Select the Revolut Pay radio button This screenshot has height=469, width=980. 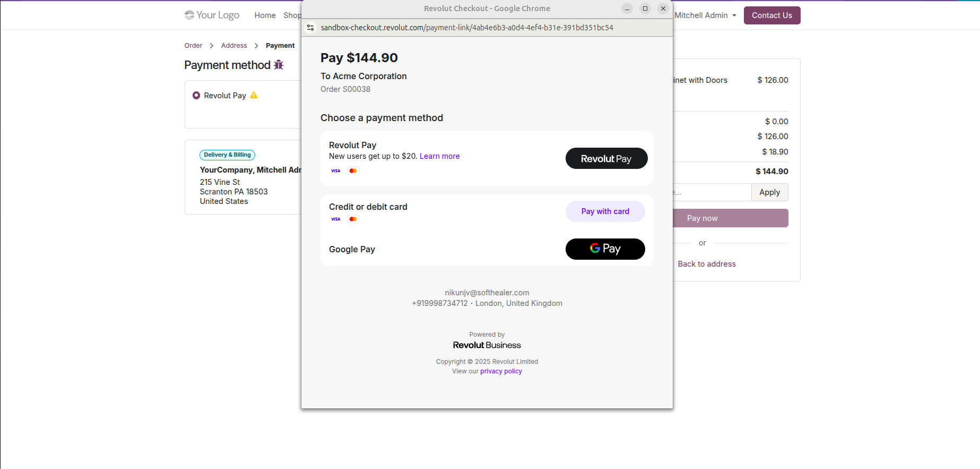coord(196,96)
